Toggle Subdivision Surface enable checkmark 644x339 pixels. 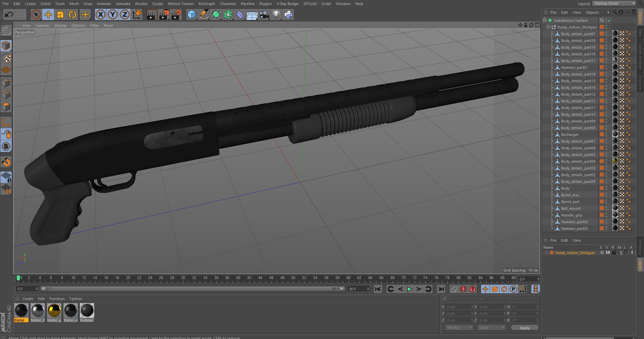pyautogui.click(x=609, y=20)
